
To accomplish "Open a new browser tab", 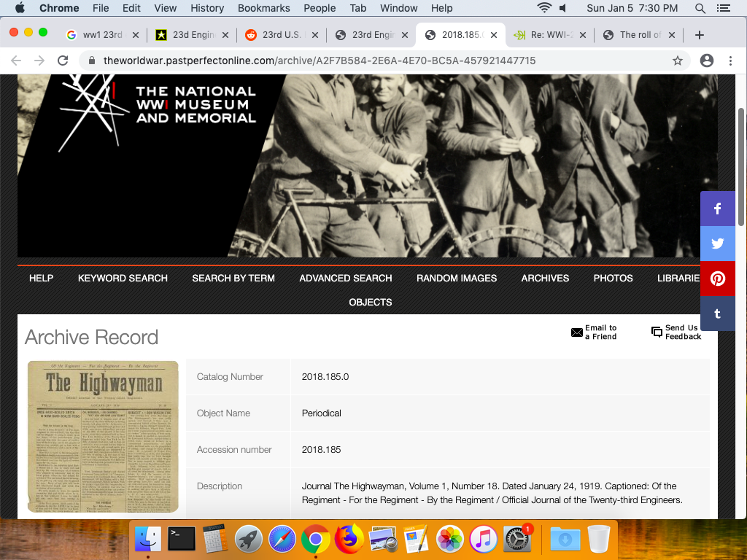I will click(x=699, y=35).
